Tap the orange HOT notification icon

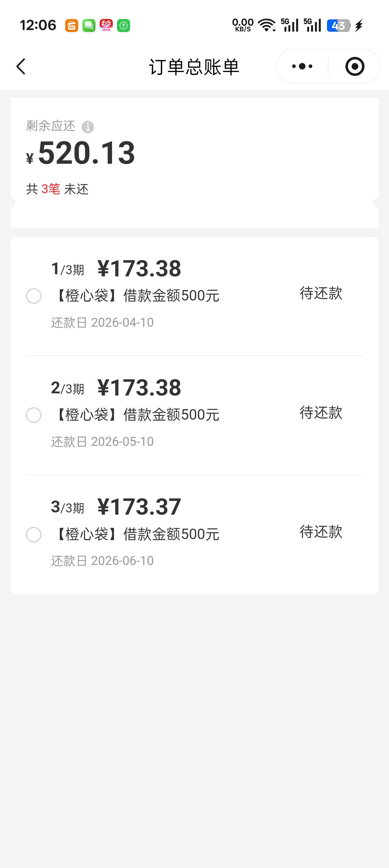tap(72, 26)
